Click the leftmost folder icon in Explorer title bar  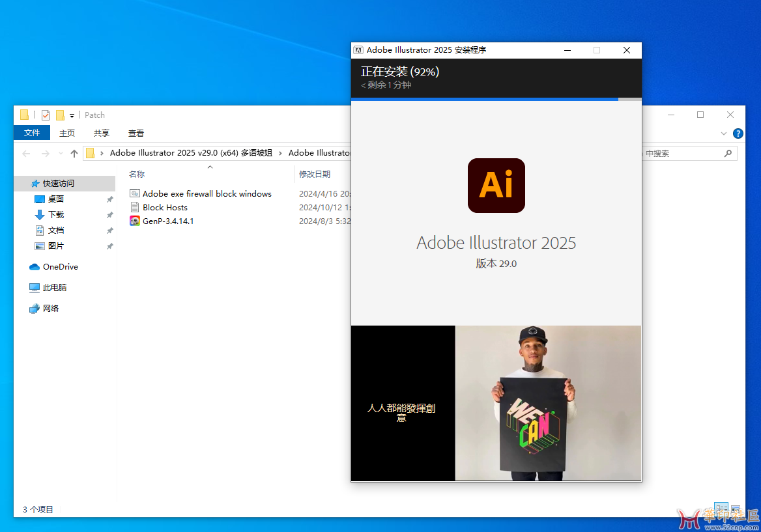24,115
